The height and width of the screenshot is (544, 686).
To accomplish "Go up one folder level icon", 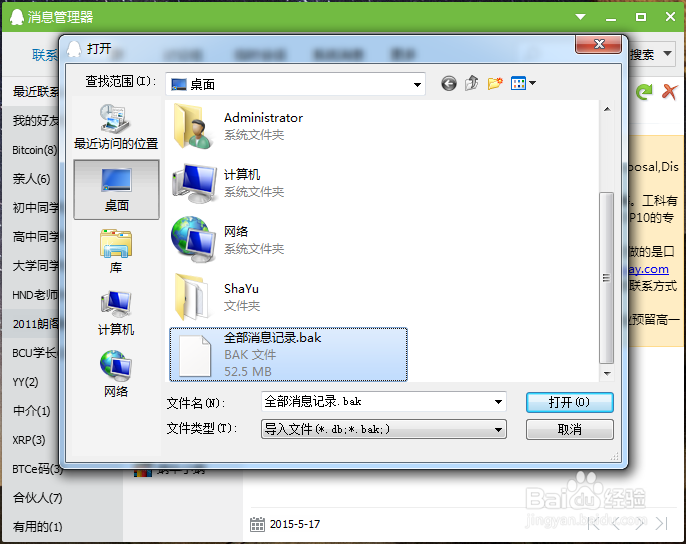I will pos(472,83).
